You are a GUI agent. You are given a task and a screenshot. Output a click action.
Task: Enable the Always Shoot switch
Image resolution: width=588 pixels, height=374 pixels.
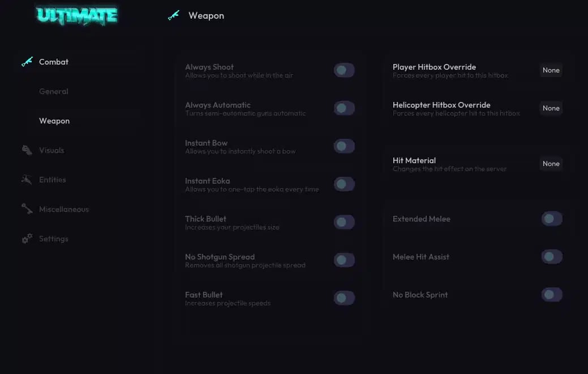tap(344, 70)
